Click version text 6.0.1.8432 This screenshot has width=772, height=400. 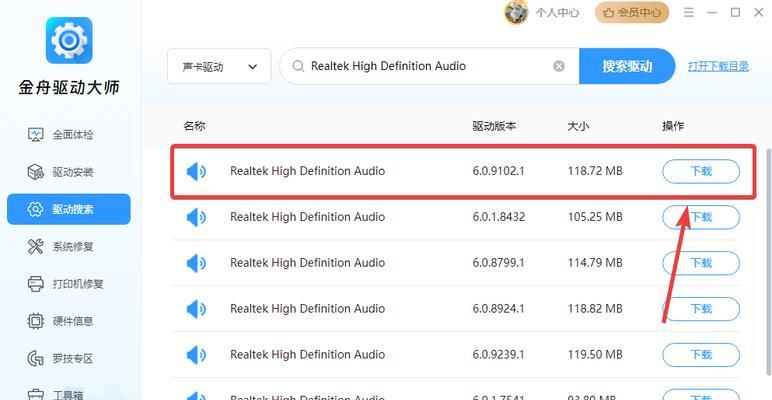pyautogui.click(x=498, y=217)
